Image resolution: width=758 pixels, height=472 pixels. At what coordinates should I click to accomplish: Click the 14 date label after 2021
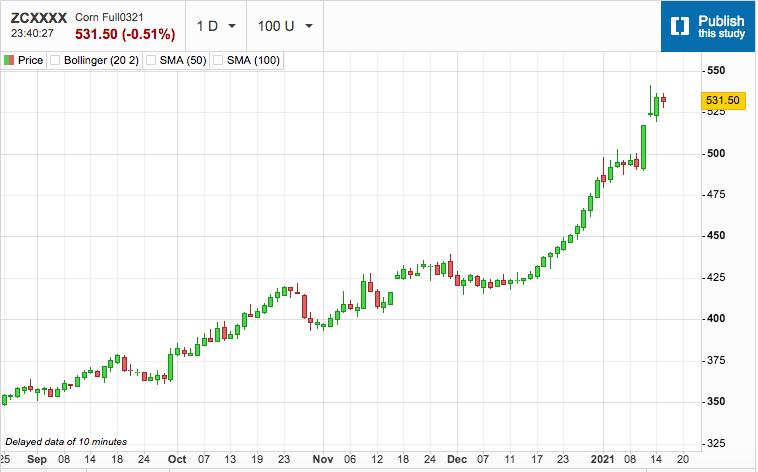pos(656,459)
